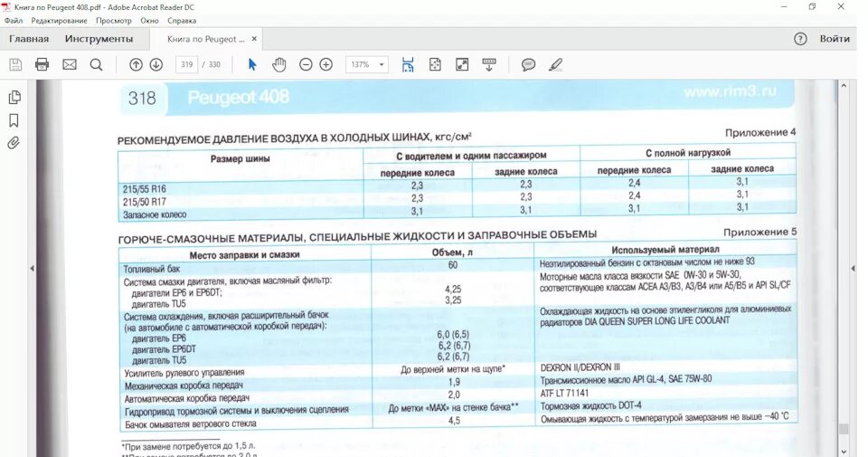
Task: Click 'Место заправки и смазки' header
Action: [x=245, y=255]
